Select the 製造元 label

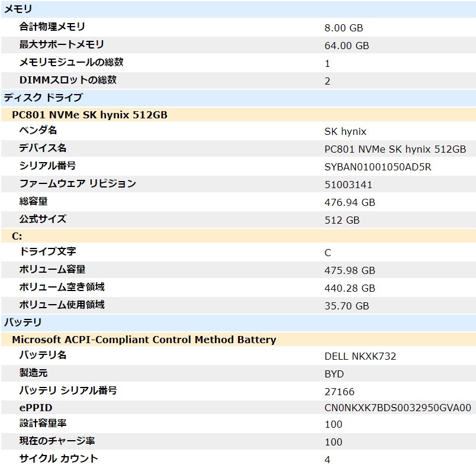pos(33,373)
